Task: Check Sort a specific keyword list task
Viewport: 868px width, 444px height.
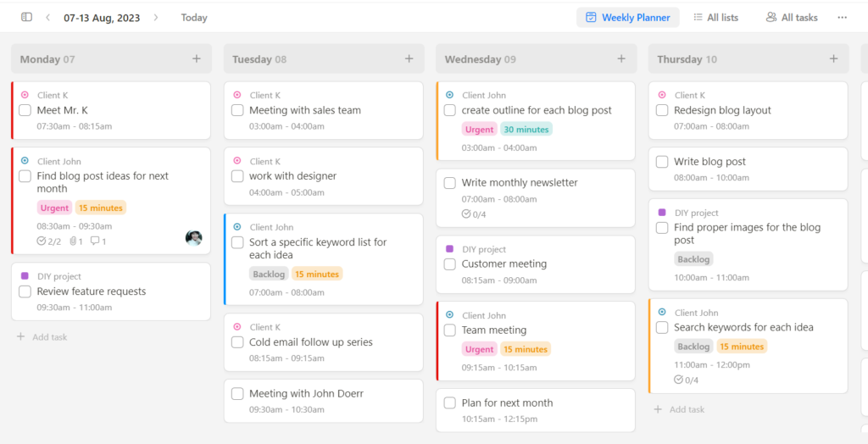Action: [237, 242]
